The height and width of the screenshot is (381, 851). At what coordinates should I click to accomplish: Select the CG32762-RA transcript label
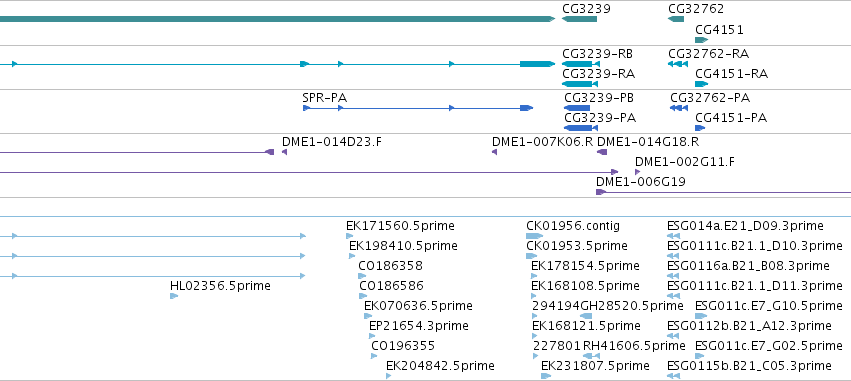pyautogui.click(x=709, y=54)
